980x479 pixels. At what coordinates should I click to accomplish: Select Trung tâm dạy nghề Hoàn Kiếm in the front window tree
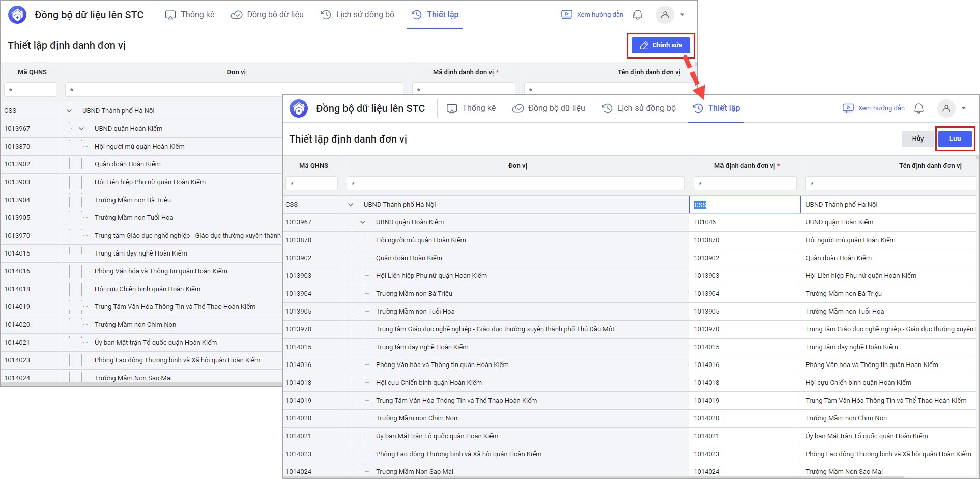coord(422,347)
